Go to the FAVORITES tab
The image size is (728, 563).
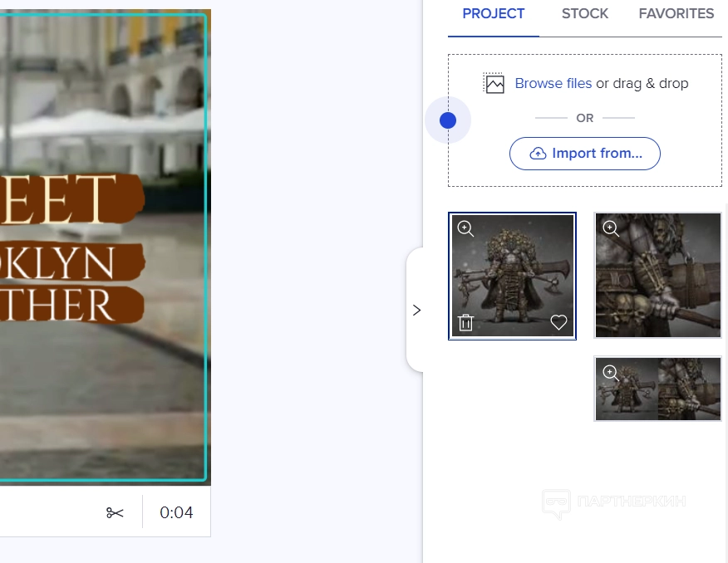click(676, 14)
